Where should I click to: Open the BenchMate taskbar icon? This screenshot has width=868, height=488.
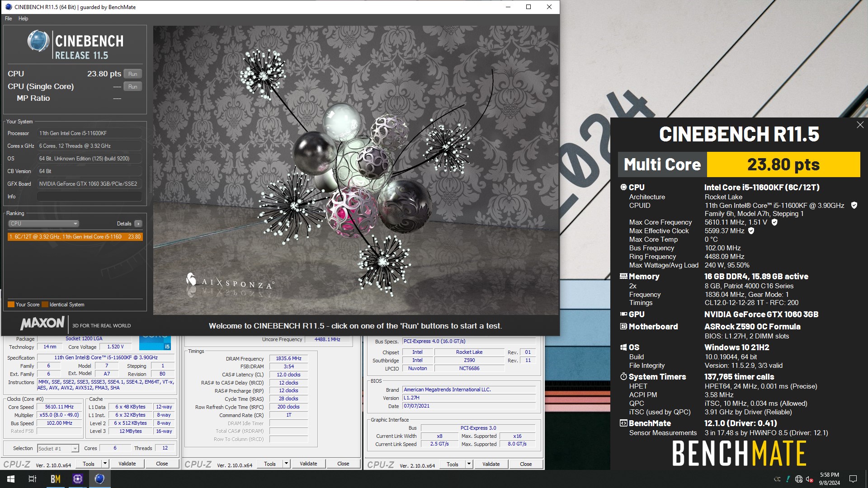55,479
